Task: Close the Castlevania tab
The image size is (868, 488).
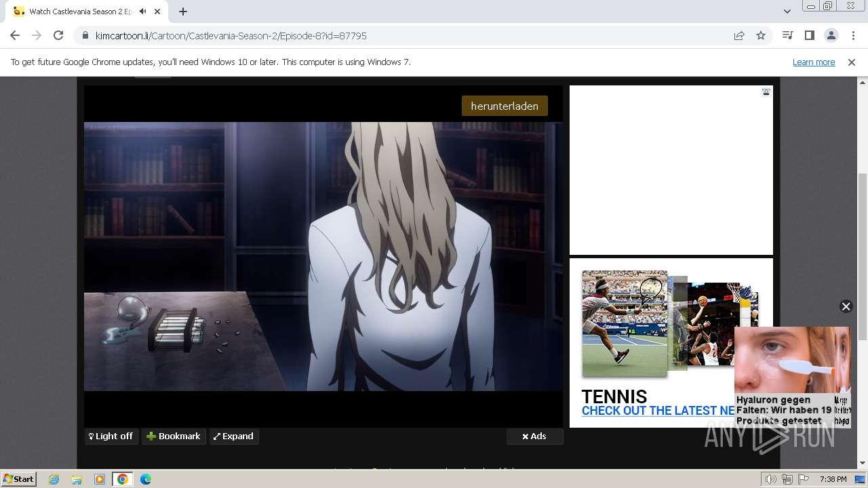Action: (x=159, y=12)
